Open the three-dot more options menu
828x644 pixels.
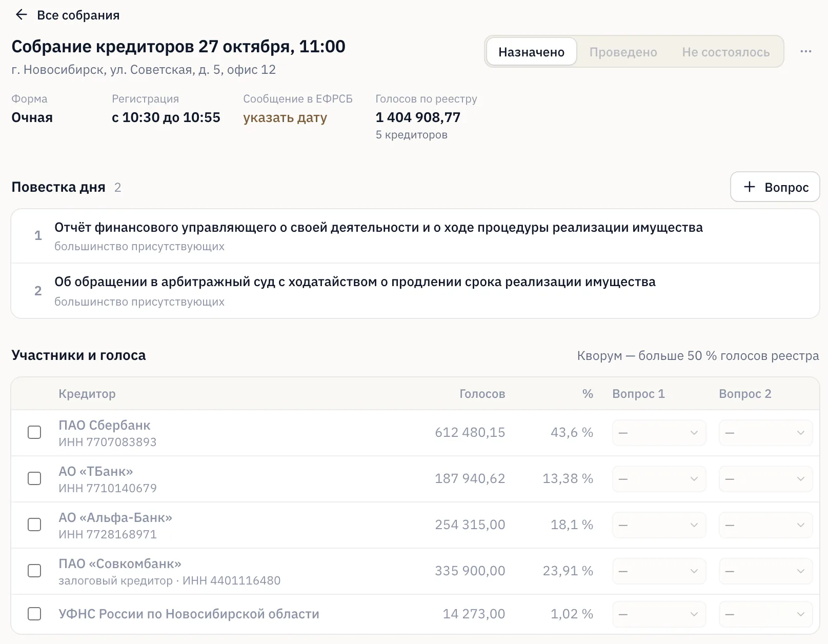click(805, 51)
